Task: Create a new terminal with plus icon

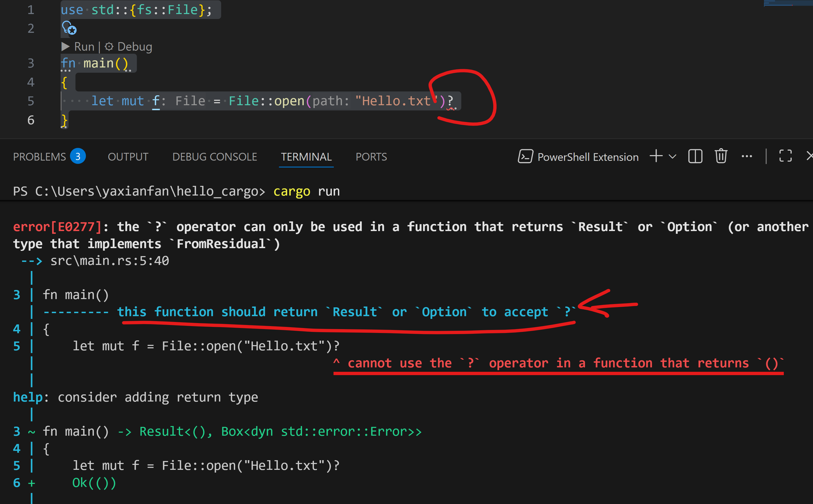Action: 656,156
